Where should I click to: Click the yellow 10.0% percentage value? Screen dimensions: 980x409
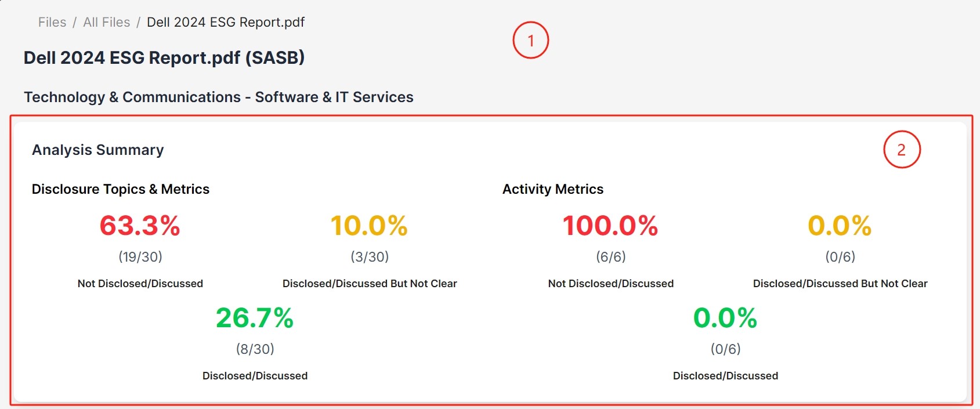[369, 226]
